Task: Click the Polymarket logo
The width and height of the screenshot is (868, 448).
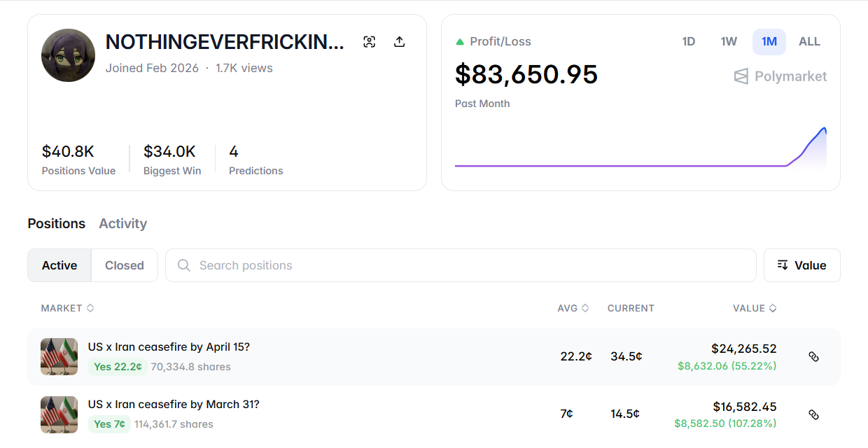Action: pos(780,76)
